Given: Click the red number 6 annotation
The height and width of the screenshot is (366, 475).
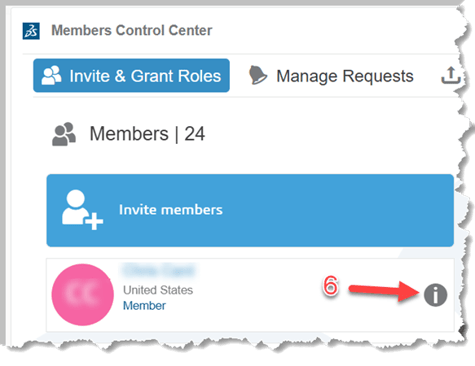Looking at the screenshot, I should (330, 286).
